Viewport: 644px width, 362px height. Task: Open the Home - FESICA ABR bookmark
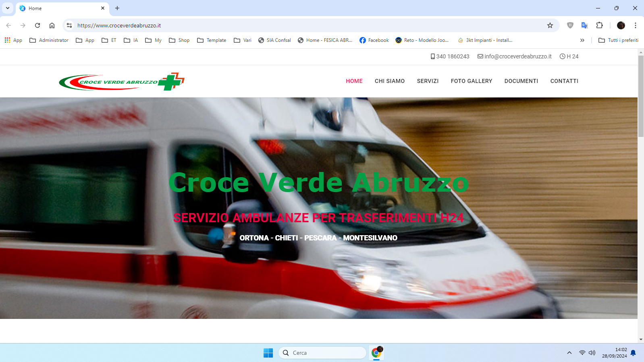point(325,40)
